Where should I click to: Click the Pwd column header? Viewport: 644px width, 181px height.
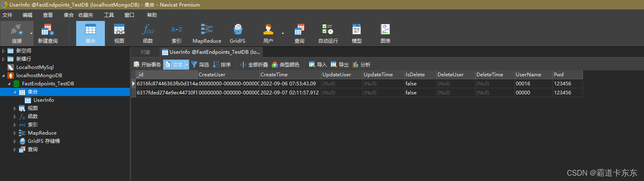click(567, 75)
